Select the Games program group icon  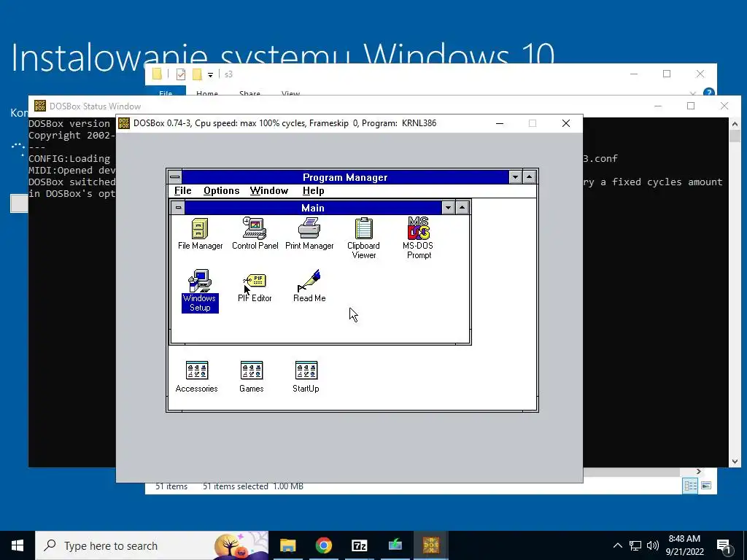pyautogui.click(x=252, y=377)
